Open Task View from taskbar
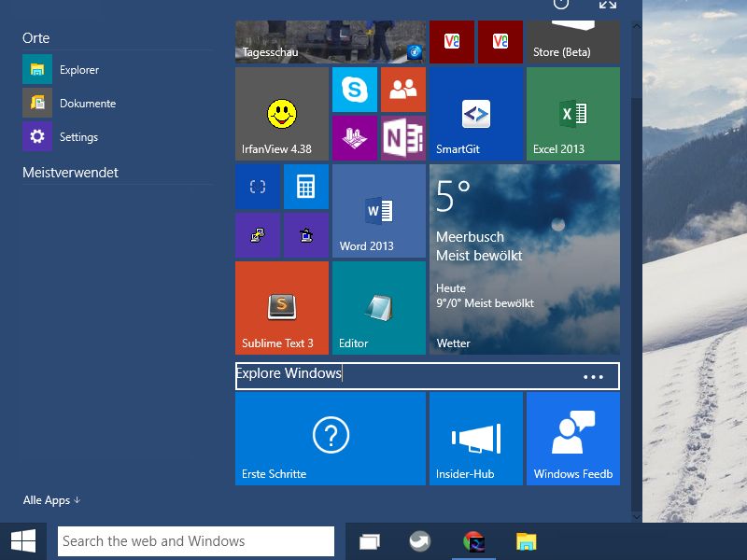Image resolution: width=747 pixels, height=560 pixels. (370, 541)
